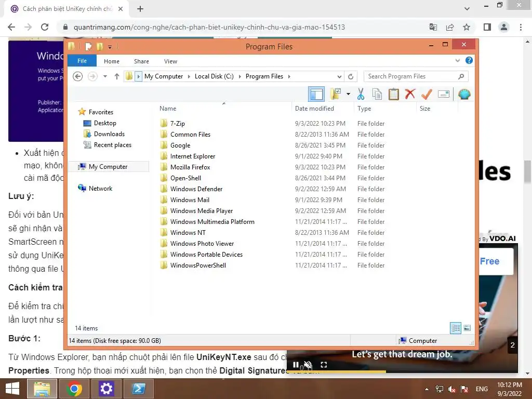Pause the video ad playback
The height and width of the screenshot is (399, 532).
point(296,365)
